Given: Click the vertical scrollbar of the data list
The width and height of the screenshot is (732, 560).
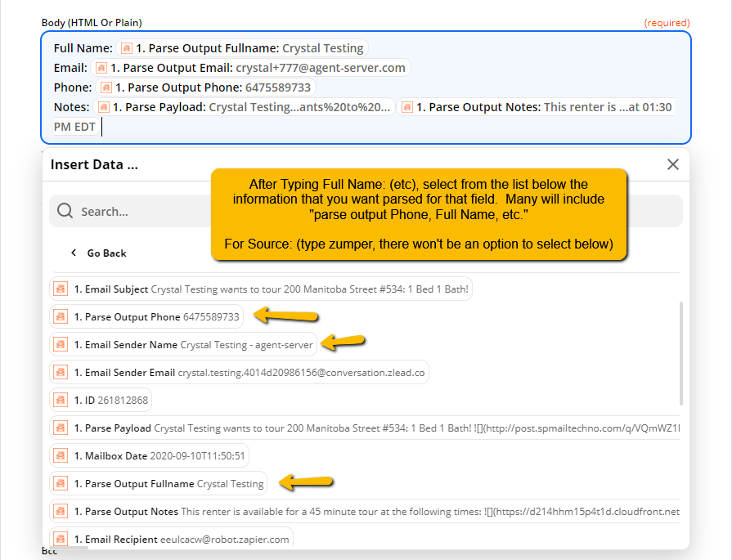Looking at the screenshot, I should (x=681, y=353).
